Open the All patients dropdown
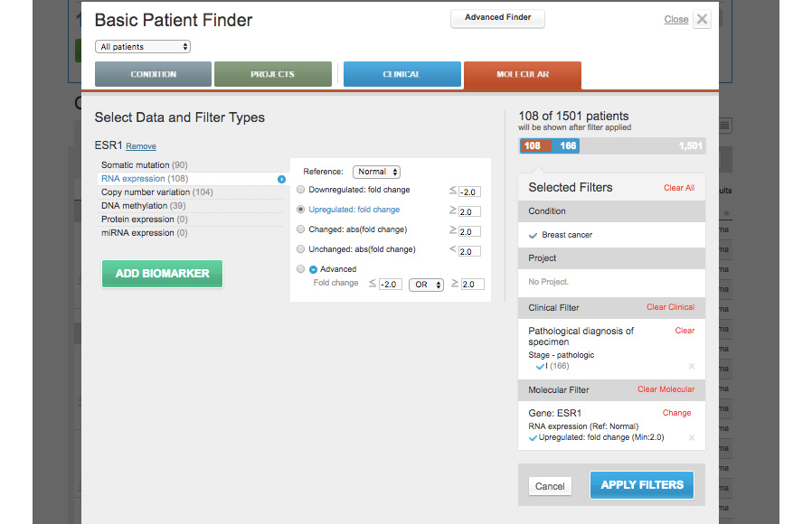Screen dimensions: 812x524 143,47
